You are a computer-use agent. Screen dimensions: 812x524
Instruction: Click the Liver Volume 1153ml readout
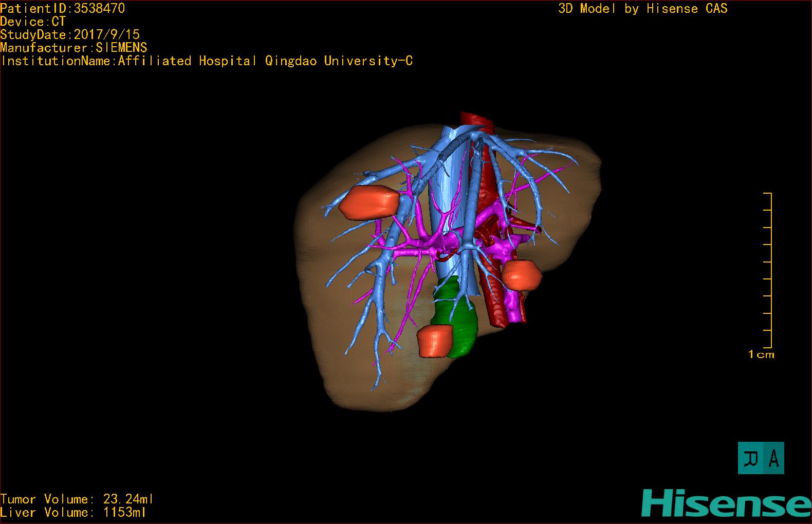[73, 512]
